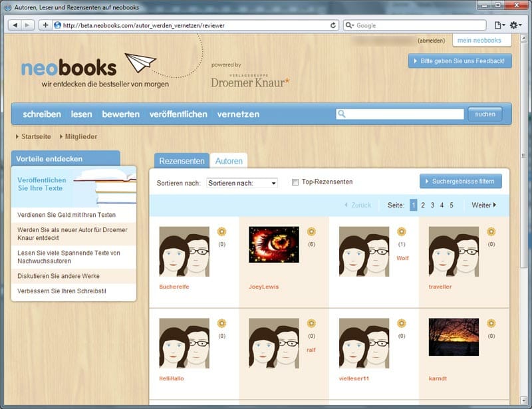The width and height of the screenshot is (532, 409).
Task: Reload page with address bar refresh icon
Action: coord(334,25)
